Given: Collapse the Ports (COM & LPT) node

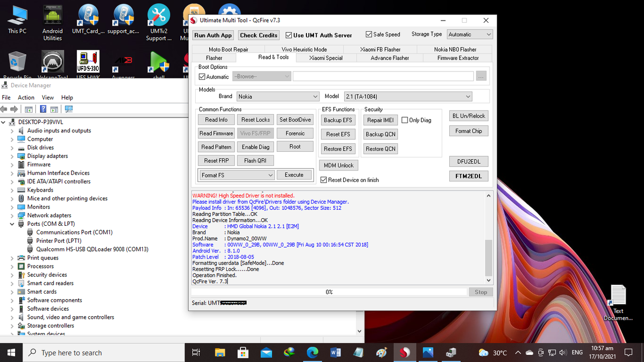Looking at the screenshot, I should [x=12, y=224].
